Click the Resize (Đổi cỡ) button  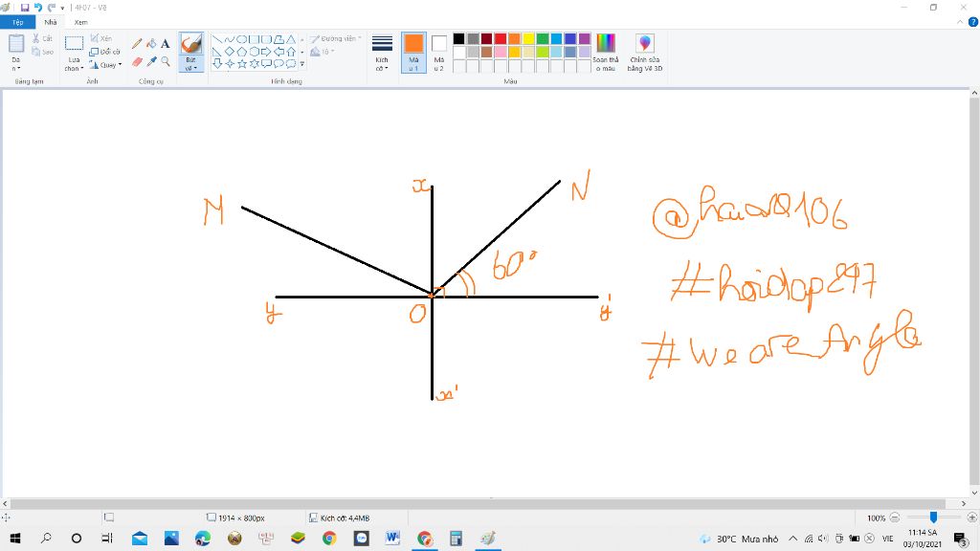[x=104, y=52]
